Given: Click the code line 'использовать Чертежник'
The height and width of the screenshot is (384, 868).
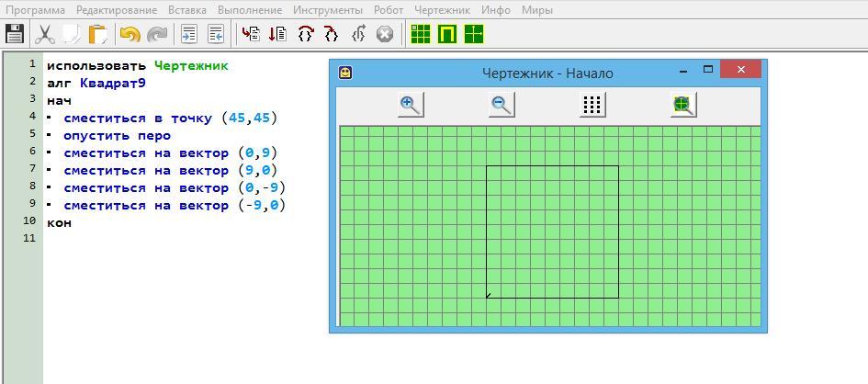Looking at the screenshot, I should 137,66.
